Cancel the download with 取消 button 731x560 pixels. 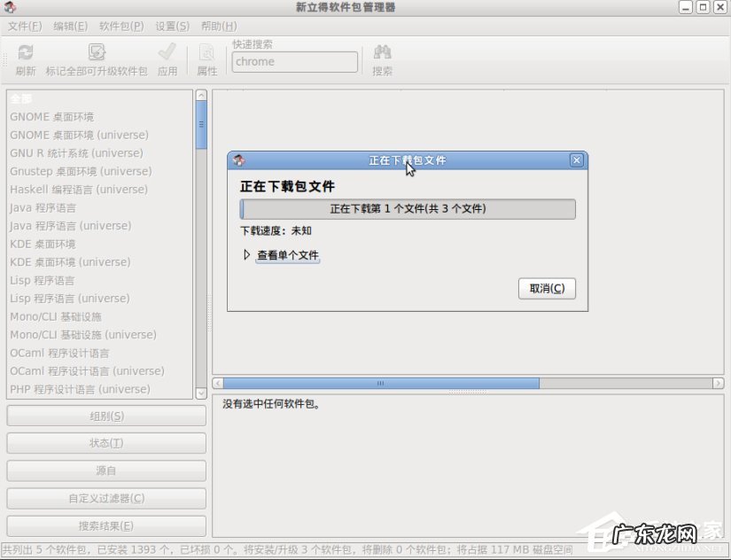pos(547,288)
